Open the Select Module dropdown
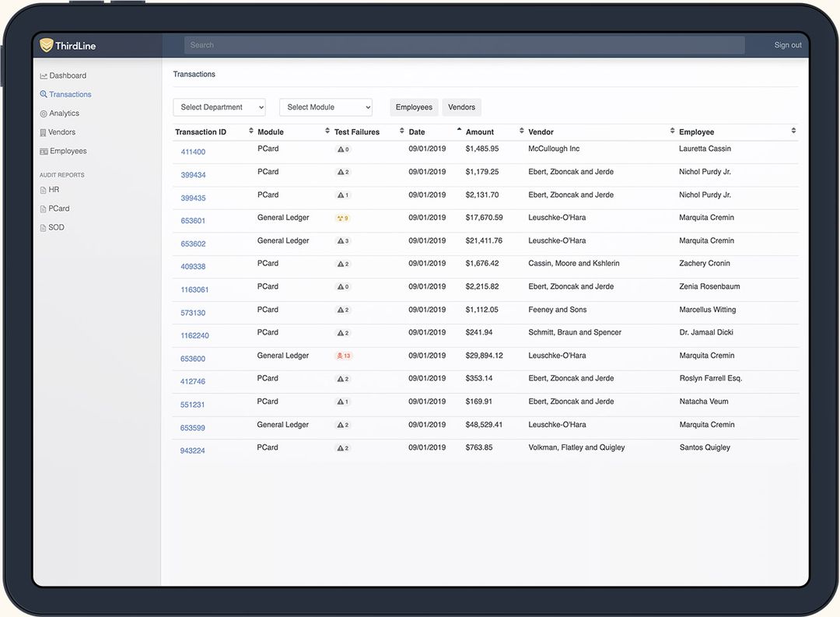Viewport: 840px width, 617px height. pos(326,107)
